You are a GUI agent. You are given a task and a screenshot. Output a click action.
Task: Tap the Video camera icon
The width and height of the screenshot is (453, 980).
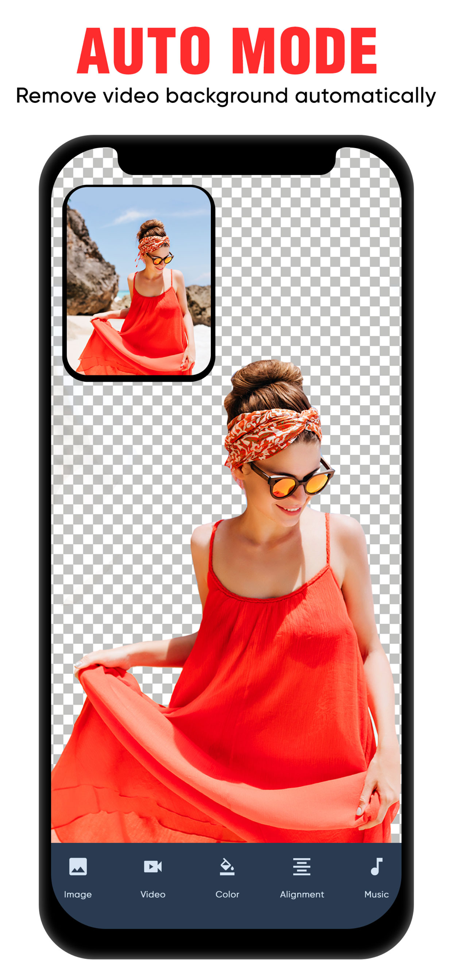pos(153,866)
